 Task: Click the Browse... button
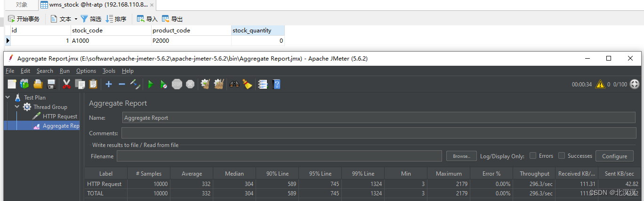coord(461,156)
